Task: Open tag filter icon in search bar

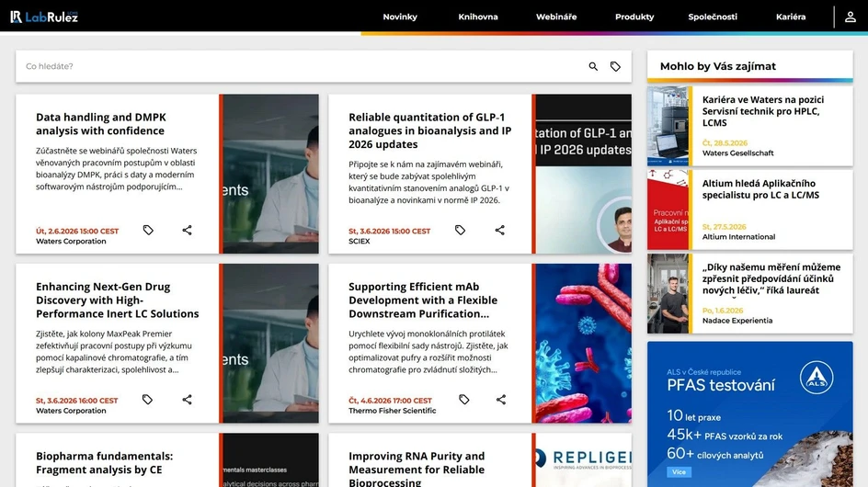Action: click(x=615, y=66)
